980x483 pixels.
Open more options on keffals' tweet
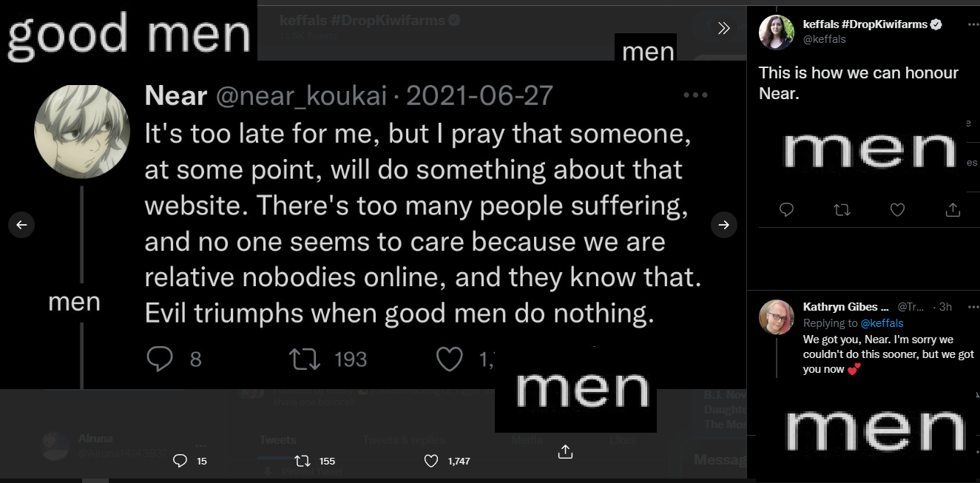(973, 24)
